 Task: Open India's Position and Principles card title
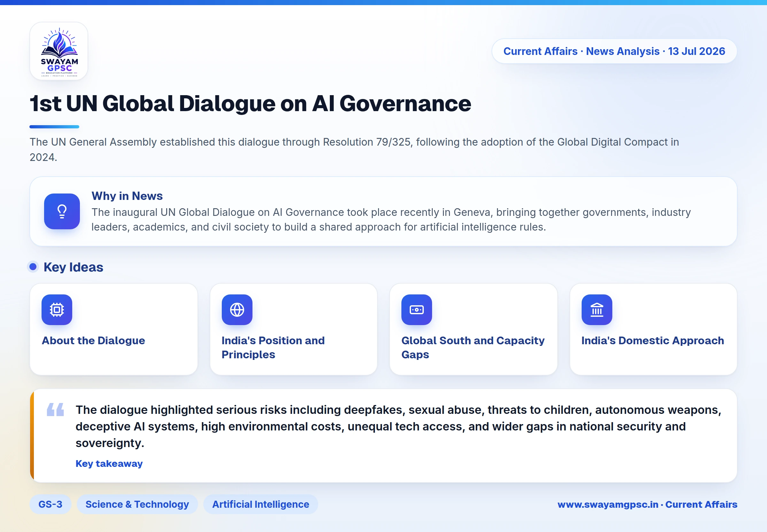point(273,347)
